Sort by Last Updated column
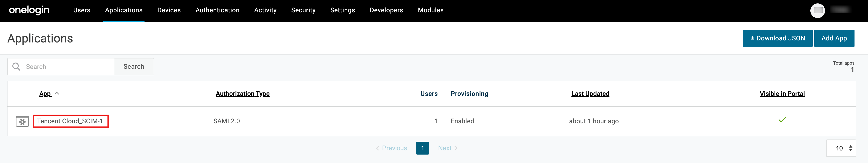 tap(590, 94)
